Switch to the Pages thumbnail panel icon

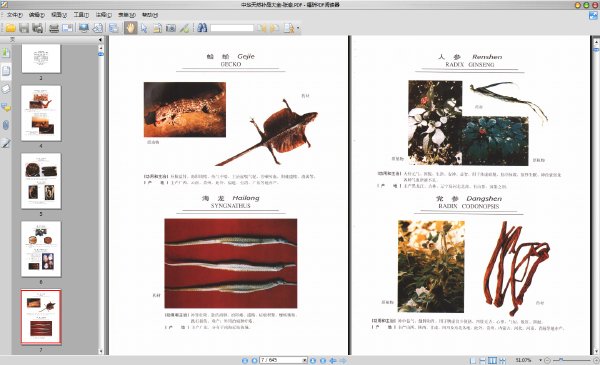click(6, 71)
